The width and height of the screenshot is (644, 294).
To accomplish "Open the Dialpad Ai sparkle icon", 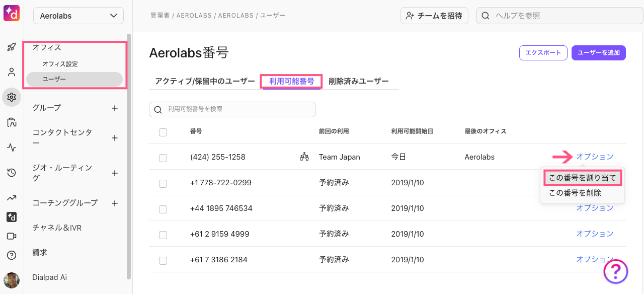I will (12, 217).
